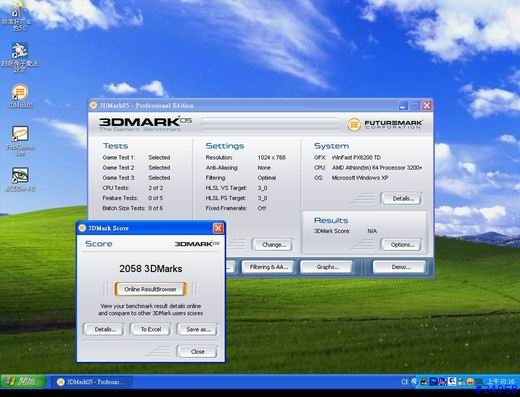Click the 3DMark05 taskbar button

[92, 382]
